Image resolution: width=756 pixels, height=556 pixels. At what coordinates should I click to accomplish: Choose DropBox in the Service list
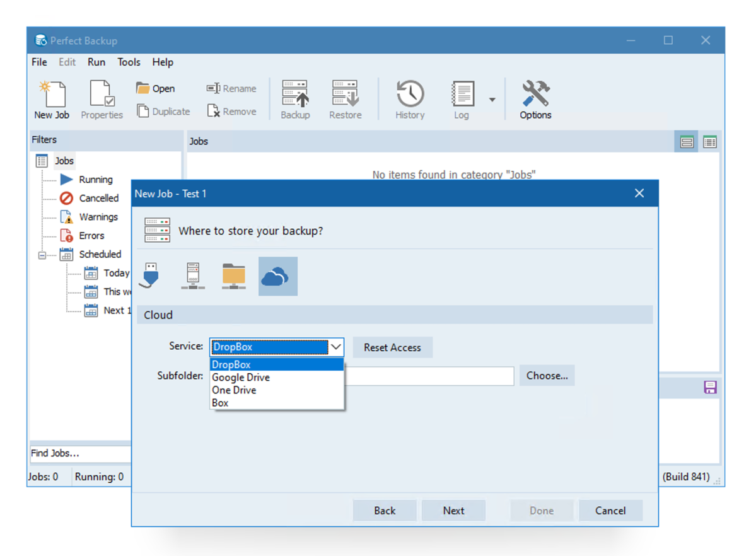tap(277, 364)
